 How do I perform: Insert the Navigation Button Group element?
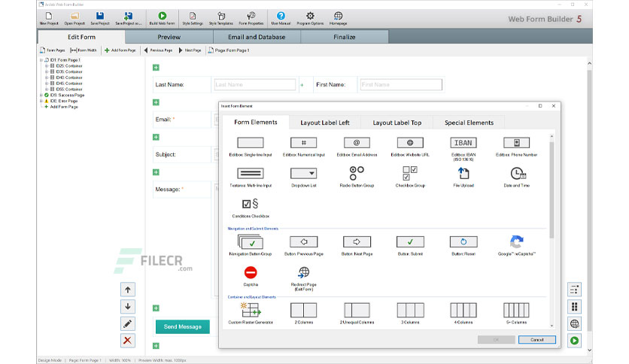[x=251, y=245]
